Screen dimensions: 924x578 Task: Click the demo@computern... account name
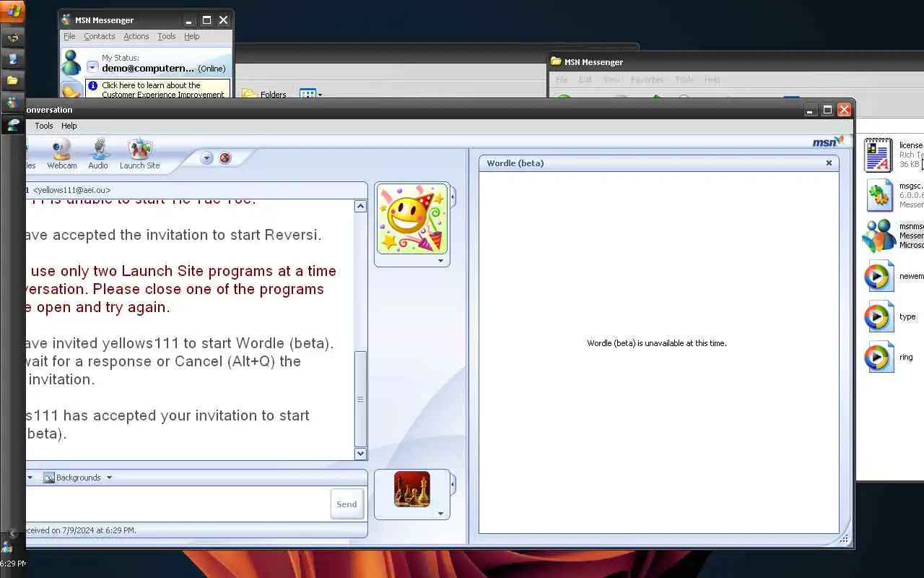[x=148, y=69]
